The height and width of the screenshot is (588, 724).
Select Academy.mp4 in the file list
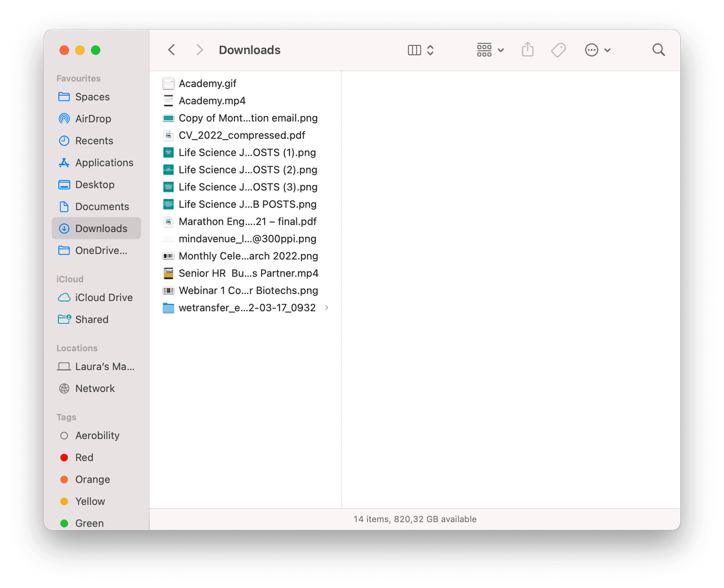tap(212, 101)
